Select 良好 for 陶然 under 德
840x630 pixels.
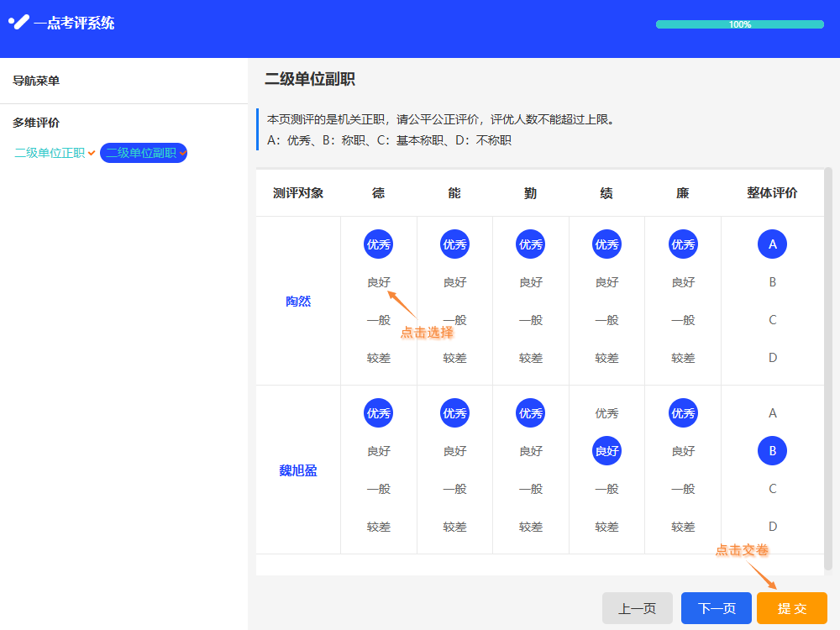pos(378,282)
